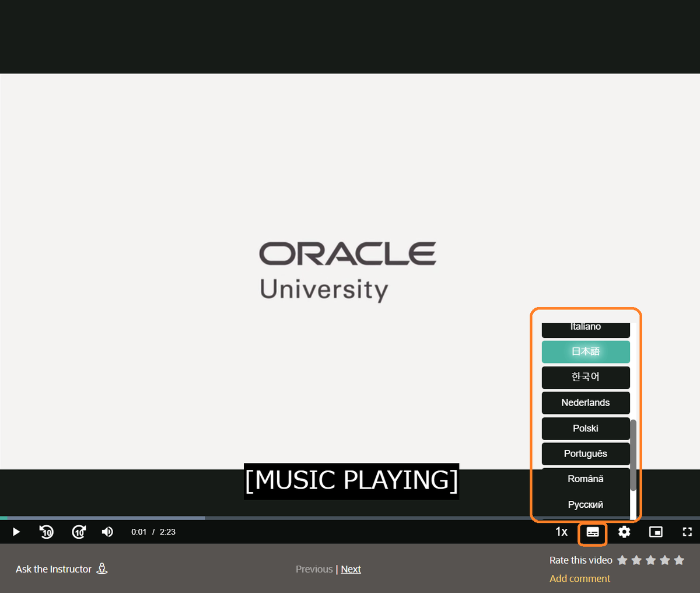Click the subtitle list scrollbar thumb
Viewport: 700px width, 593px height.
[x=633, y=455]
